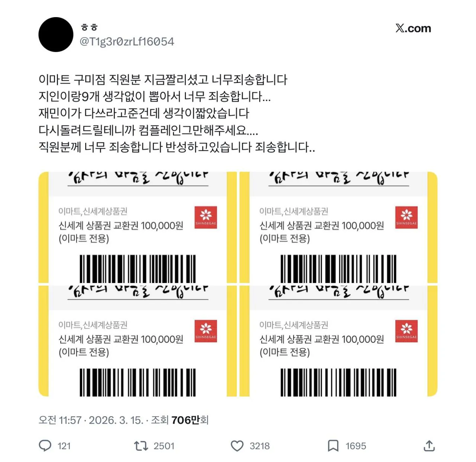Like the tweet with heart icon

coord(237,446)
